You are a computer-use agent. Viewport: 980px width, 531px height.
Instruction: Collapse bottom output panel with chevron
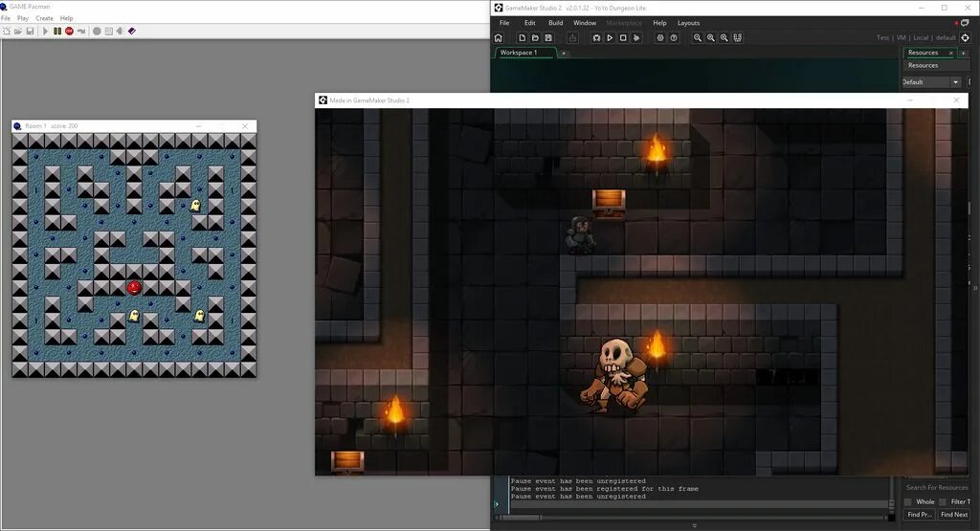695,525
